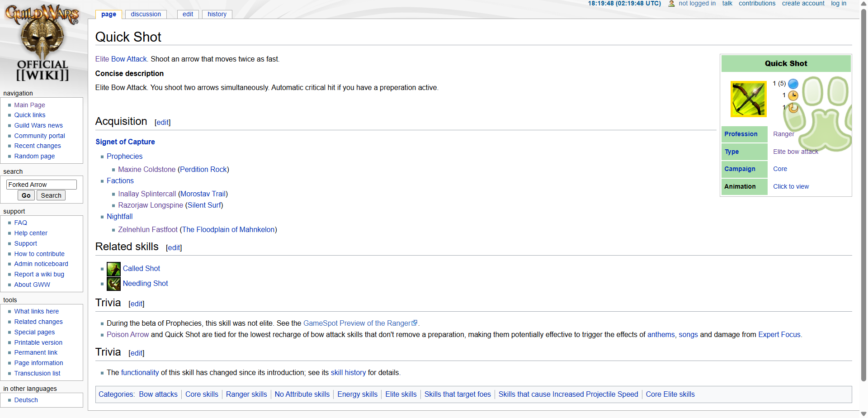Edit the Acquisition section

tap(162, 122)
